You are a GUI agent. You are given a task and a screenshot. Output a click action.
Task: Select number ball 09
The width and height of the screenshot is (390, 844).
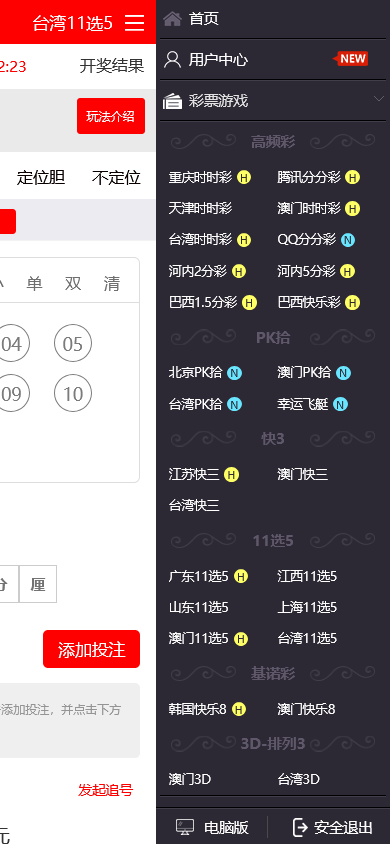tap(11, 393)
